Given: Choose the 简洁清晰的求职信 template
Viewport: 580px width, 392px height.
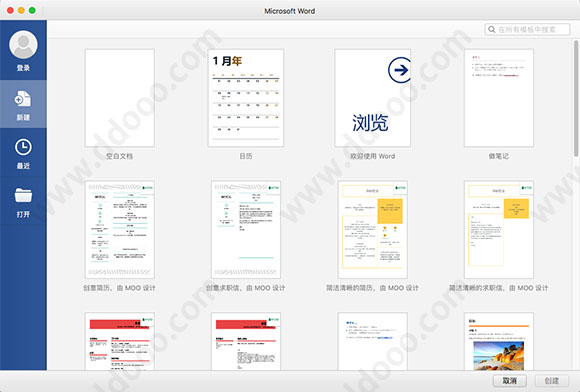Looking at the screenshot, I should 499,229.
